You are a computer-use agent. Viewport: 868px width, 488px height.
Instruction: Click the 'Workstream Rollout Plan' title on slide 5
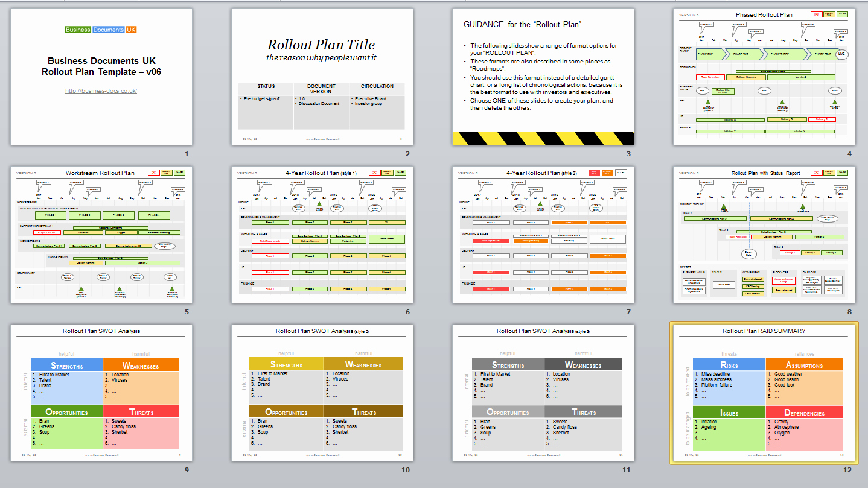coord(100,173)
